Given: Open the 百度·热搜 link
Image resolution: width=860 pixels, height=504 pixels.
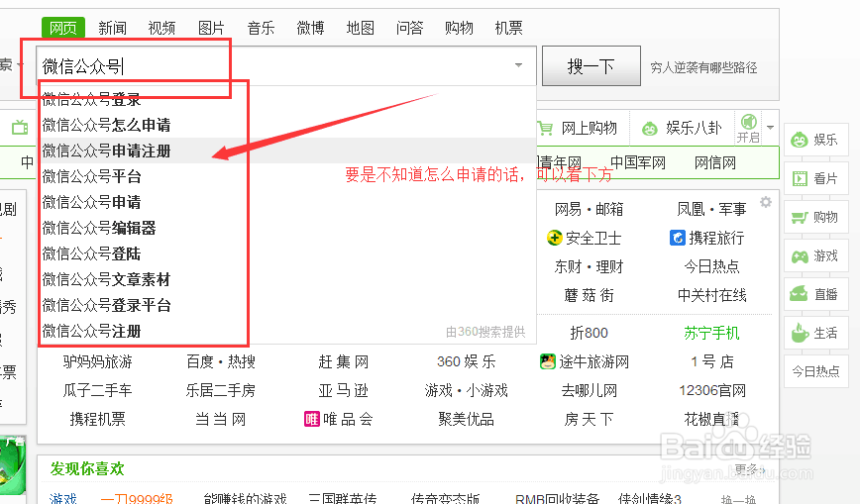Looking at the screenshot, I should 221,361.
